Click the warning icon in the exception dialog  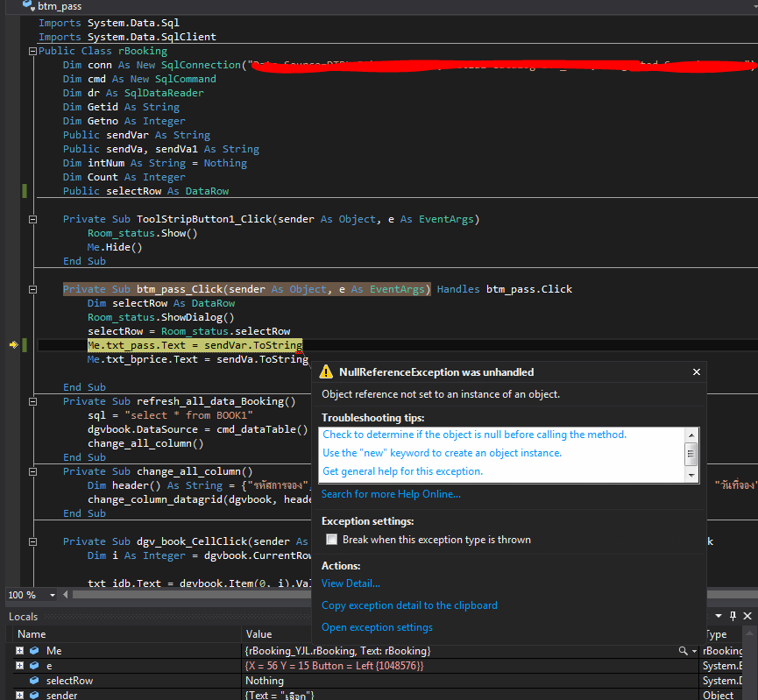pyautogui.click(x=326, y=371)
